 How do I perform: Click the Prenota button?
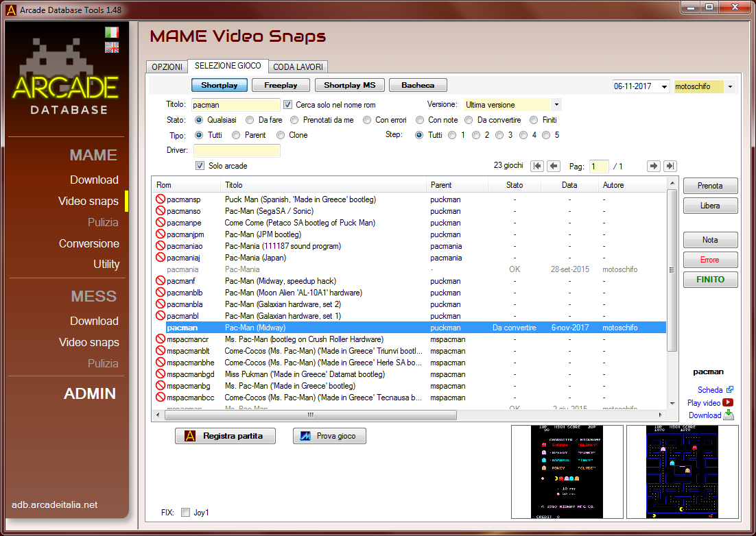pos(710,186)
